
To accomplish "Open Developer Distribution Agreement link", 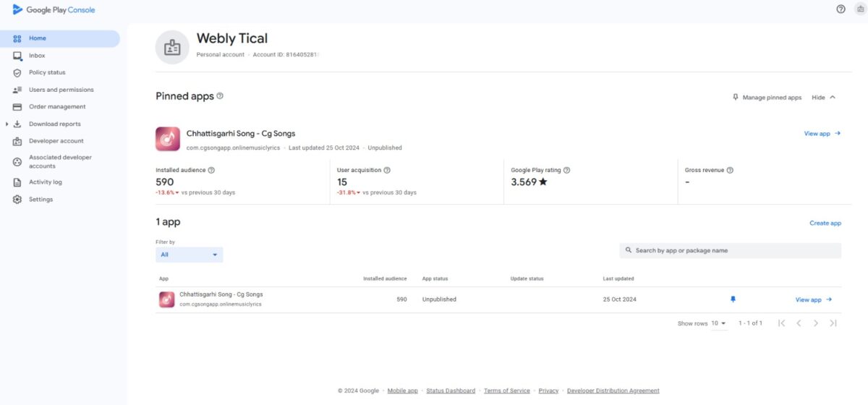I will point(613,391).
